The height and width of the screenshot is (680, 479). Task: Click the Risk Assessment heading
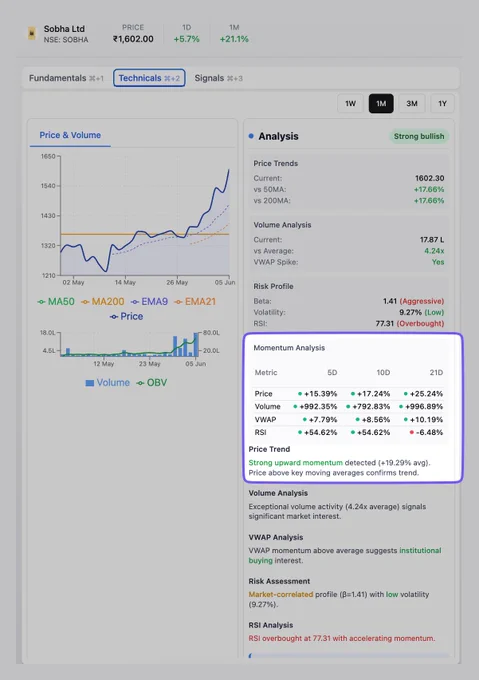pos(279,581)
